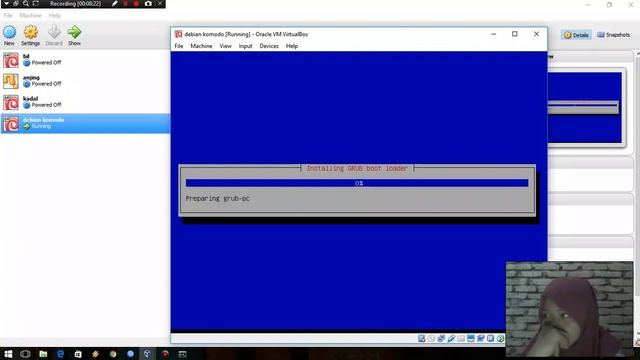Click the recorder pencil draw icon
This screenshot has width=640, height=360.
point(115,3)
